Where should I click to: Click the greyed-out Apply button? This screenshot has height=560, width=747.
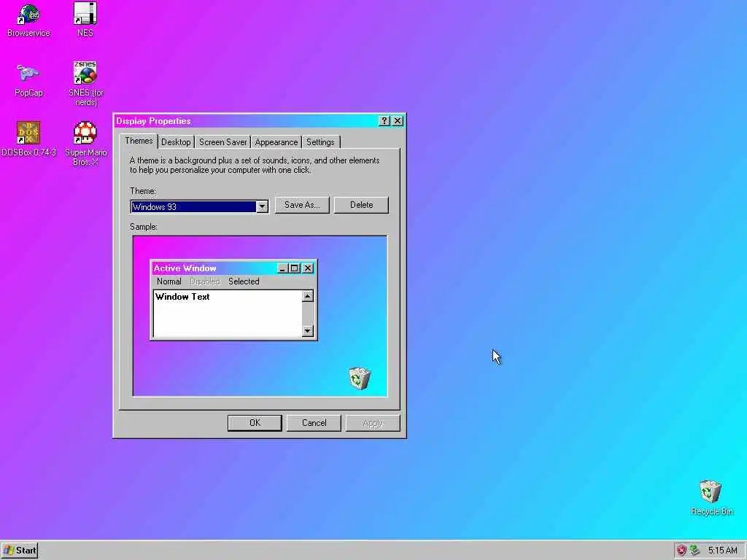(373, 423)
